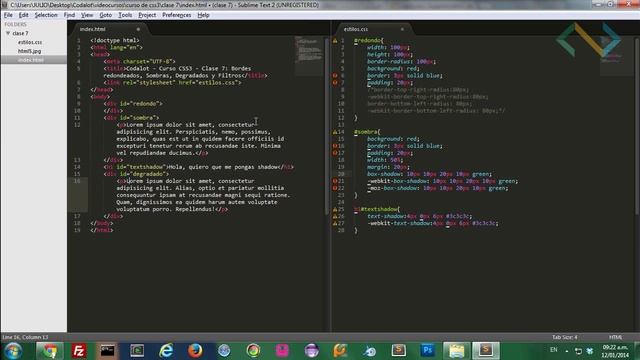The width and height of the screenshot is (640, 360).
Task: Open Google Chrome from the taskbar
Action: [x=50, y=351]
